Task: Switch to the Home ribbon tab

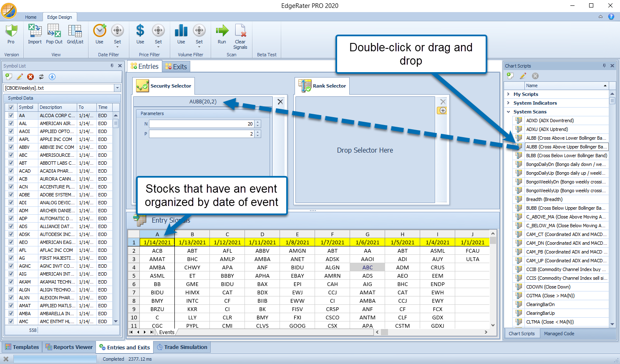Action: [x=30, y=17]
